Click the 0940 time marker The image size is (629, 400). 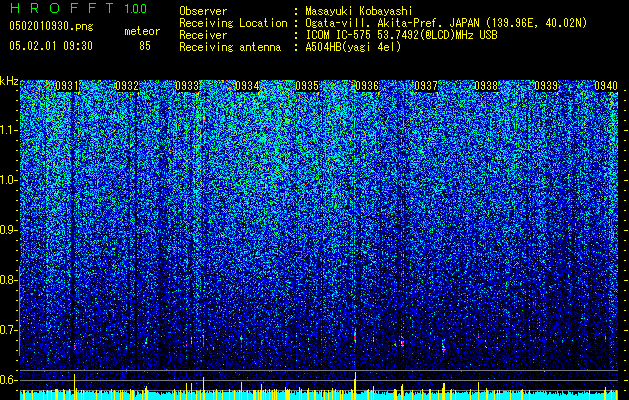pyautogui.click(x=606, y=86)
